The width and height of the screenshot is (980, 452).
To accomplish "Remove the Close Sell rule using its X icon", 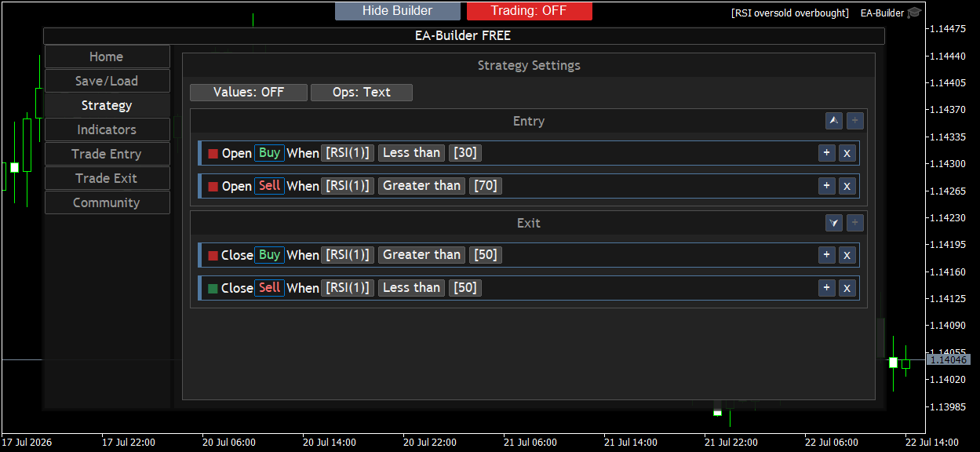I will [847, 288].
